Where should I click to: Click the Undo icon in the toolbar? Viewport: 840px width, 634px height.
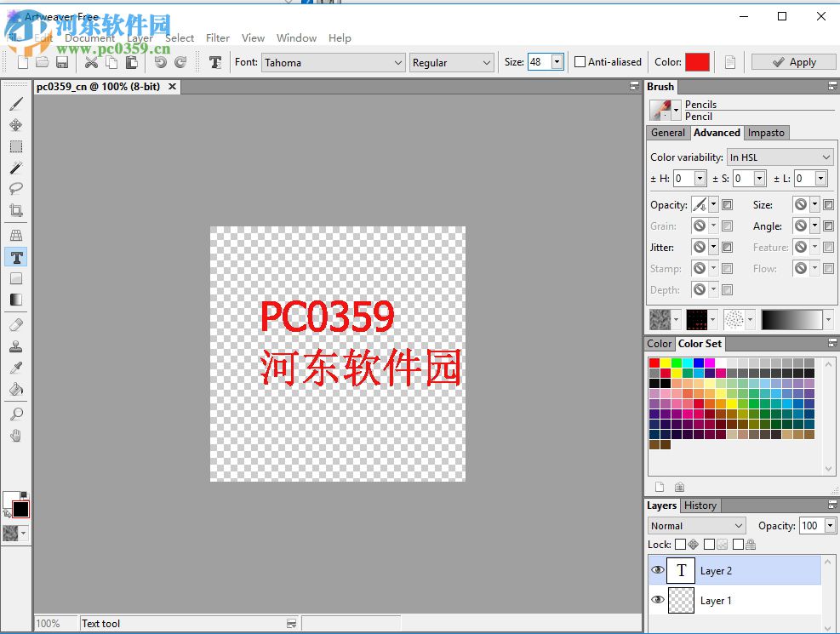[x=160, y=61]
